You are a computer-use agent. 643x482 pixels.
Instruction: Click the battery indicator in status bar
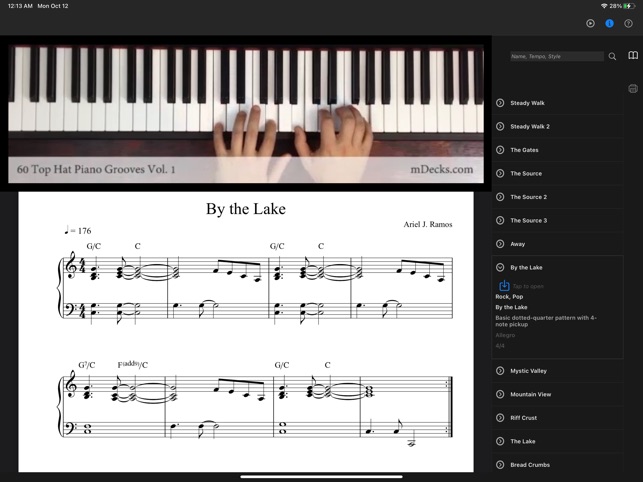(629, 6)
